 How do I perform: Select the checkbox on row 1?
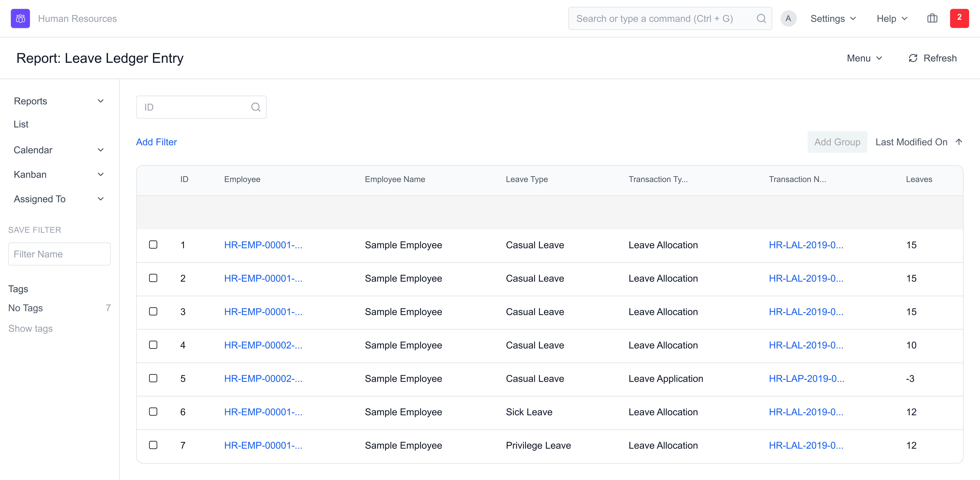pos(153,245)
